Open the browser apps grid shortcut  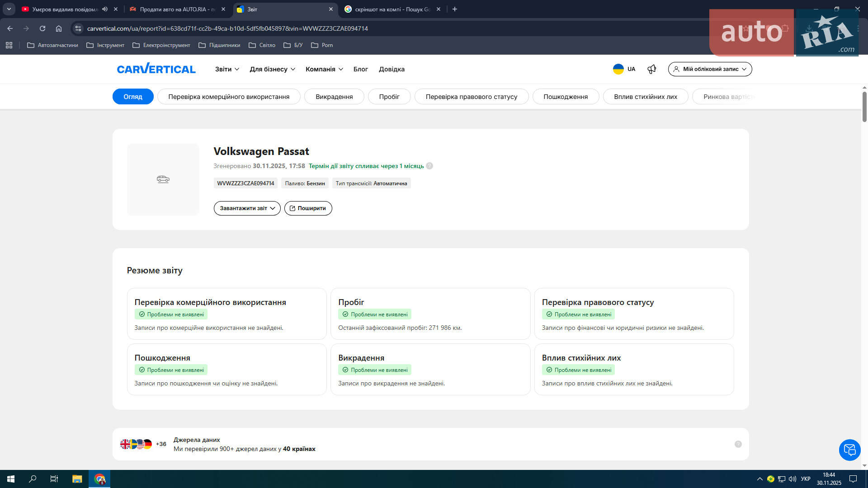(x=9, y=45)
